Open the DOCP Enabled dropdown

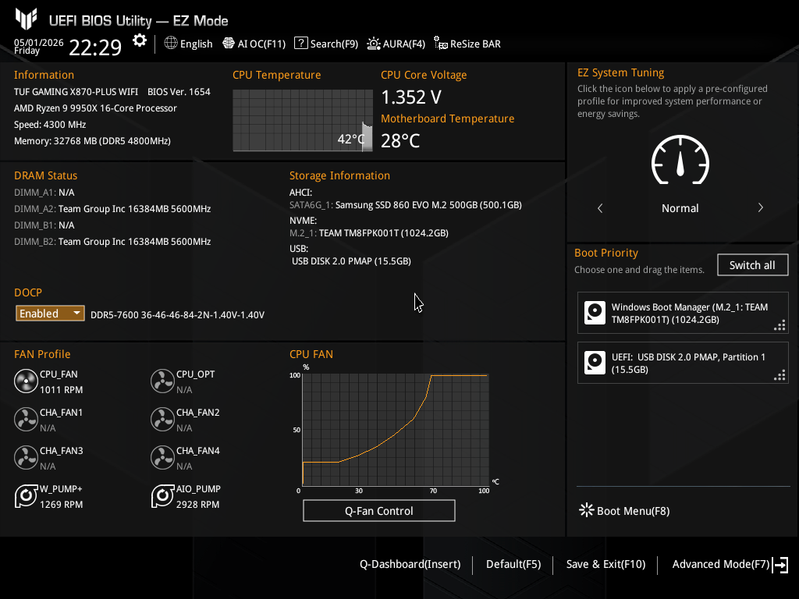pos(50,313)
